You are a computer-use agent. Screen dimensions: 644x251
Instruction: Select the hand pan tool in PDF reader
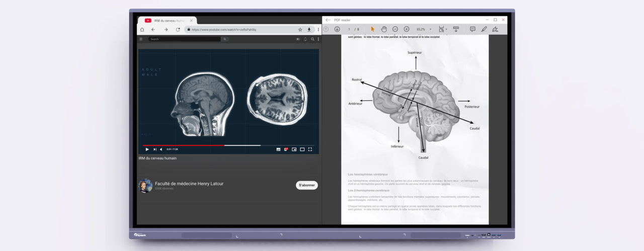pyautogui.click(x=383, y=29)
